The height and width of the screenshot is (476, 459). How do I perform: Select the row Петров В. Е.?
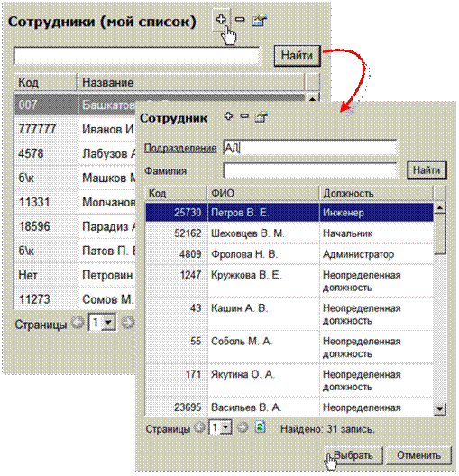coord(289,213)
